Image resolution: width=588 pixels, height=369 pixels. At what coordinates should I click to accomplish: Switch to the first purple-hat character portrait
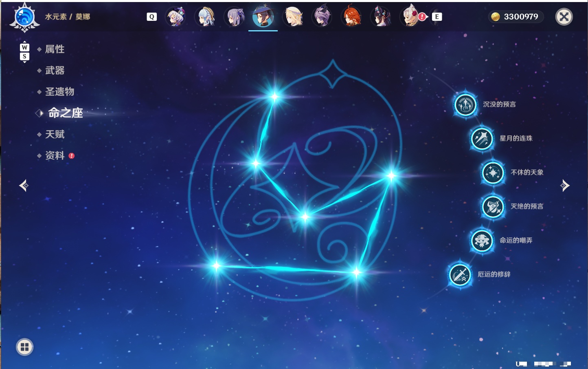click(x=176, y=17)
